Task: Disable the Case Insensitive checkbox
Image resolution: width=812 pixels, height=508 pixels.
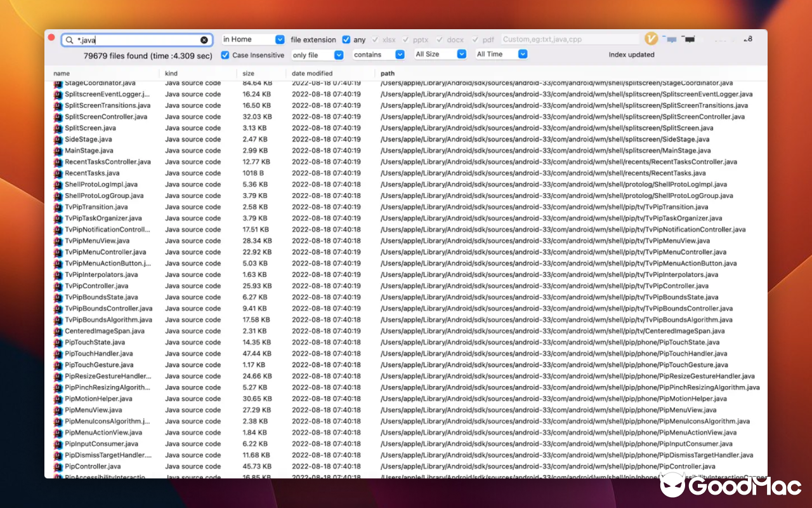Action: [225, 55]
